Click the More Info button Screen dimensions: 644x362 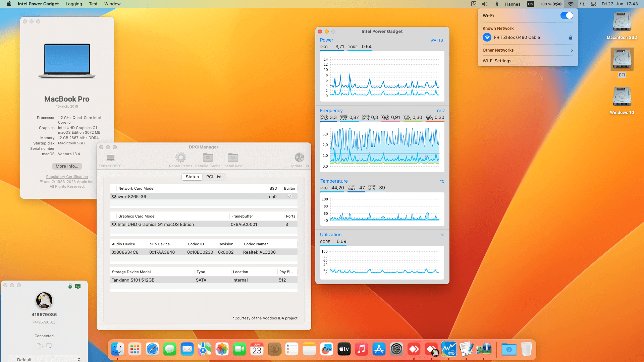(x=67, y=166)
